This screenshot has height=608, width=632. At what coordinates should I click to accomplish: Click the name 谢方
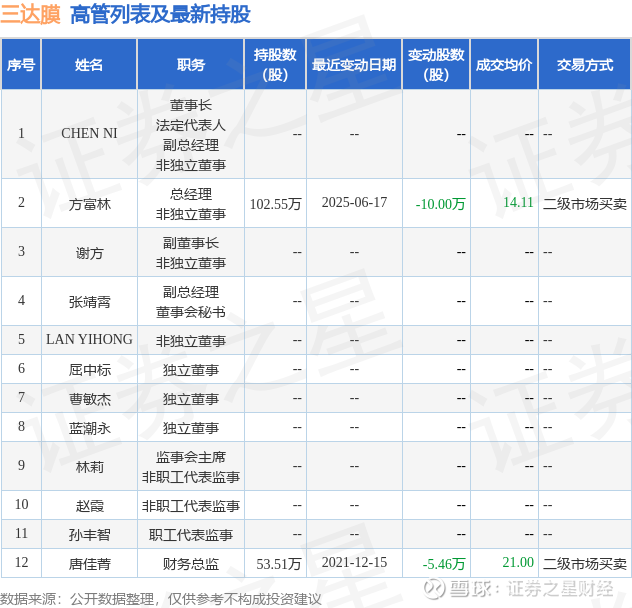tap(89, 253)
